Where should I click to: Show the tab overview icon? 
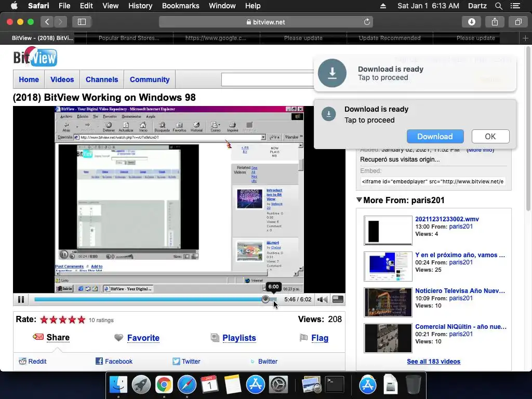[x=518, y=22]
